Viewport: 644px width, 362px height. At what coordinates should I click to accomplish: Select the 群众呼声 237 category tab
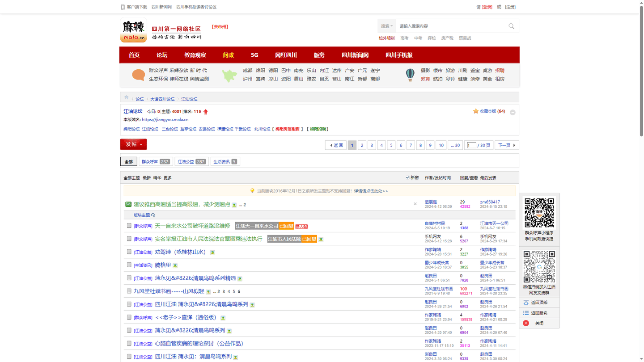pos(155,161)
